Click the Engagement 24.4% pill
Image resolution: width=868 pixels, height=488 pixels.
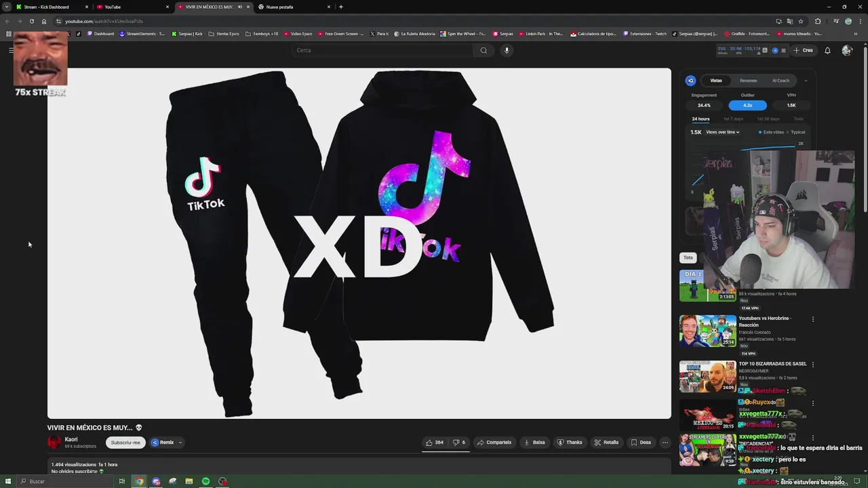pyautogui.click(x=704, y=105)
